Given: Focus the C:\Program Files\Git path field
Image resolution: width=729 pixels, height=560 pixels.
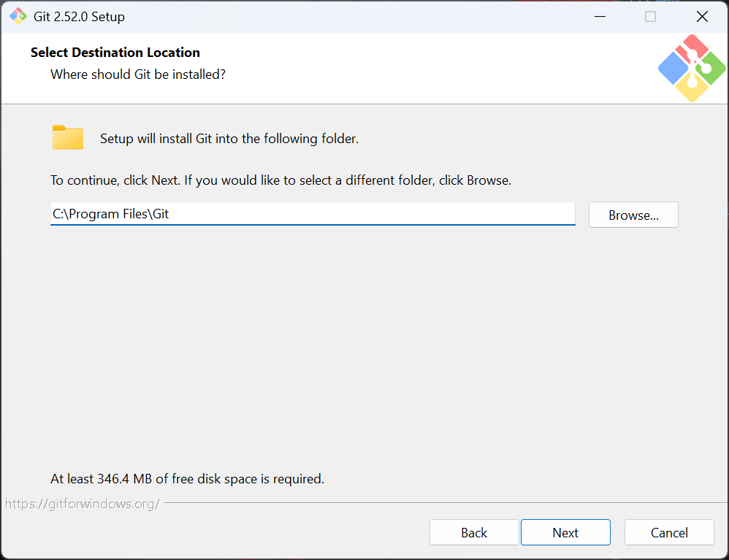Looking at the screenshot, I should [x=313, y=214].
